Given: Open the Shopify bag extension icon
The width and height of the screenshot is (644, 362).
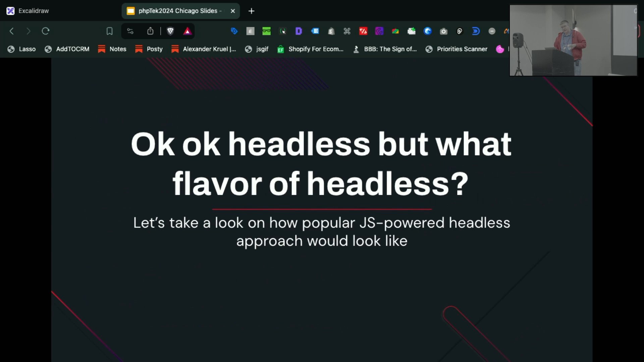Looking at the screenshot, I should coord(331,31).
